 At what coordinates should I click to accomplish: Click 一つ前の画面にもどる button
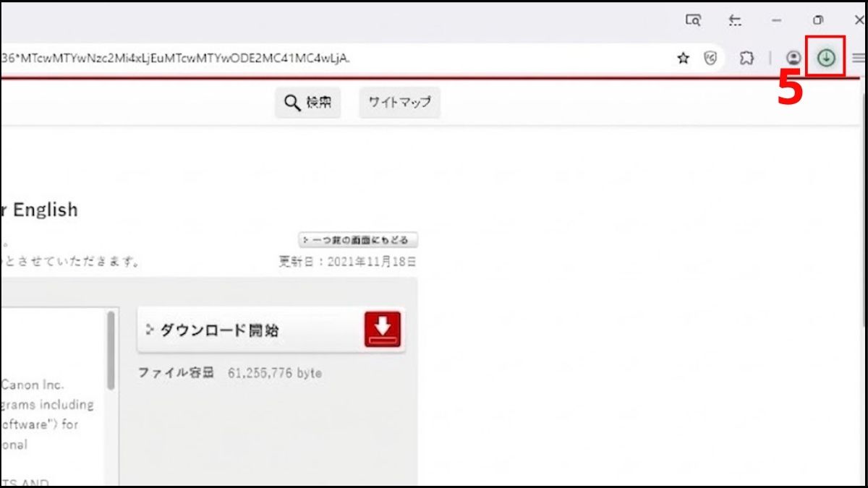click(x=358, y=240)
